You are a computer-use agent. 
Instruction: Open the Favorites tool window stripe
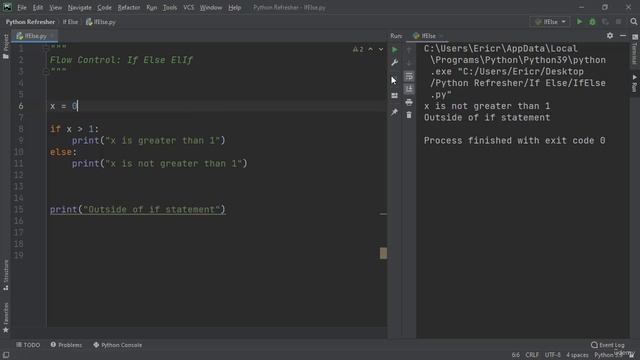[6, 318]
